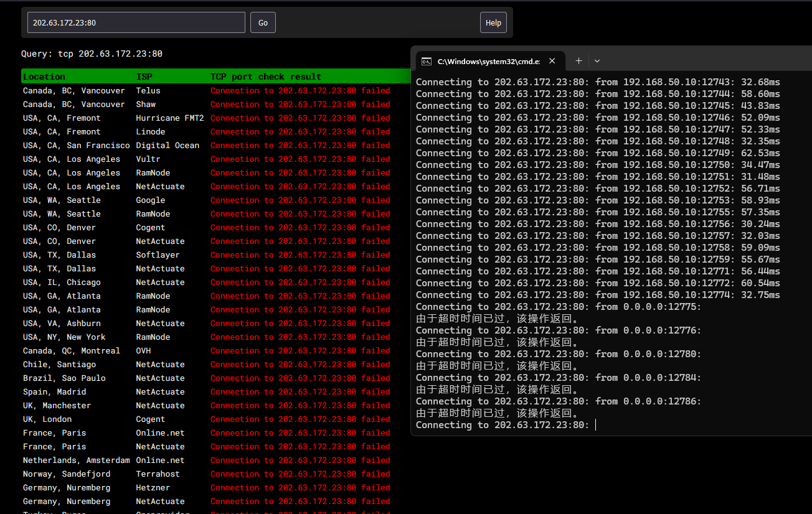Select the 'Shaw' ISP cell
The image size is (812, 514).
[146, 105]
